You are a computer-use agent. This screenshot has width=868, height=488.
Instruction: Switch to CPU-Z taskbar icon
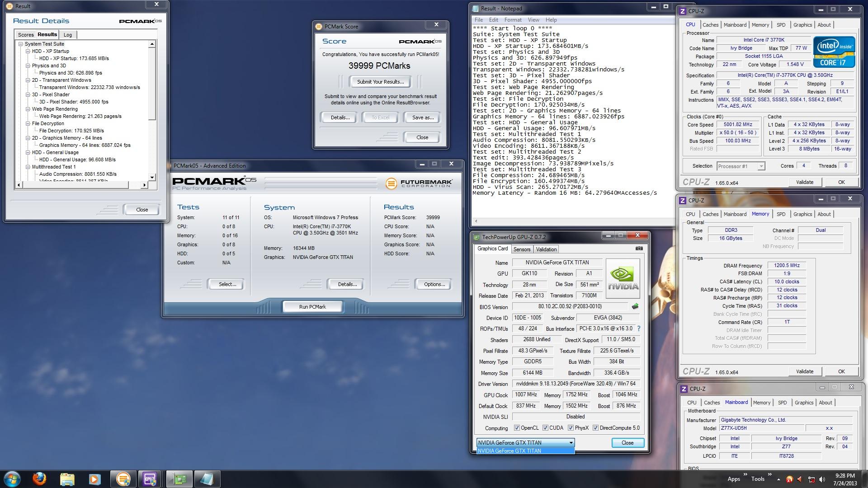(150, 479)
